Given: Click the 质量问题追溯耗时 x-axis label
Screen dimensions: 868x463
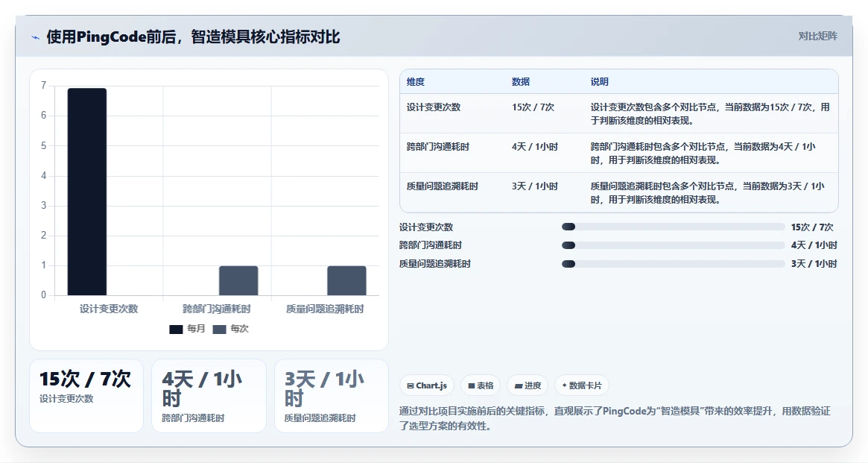Looking at the screenshot, I should click(x=325, y=309).
